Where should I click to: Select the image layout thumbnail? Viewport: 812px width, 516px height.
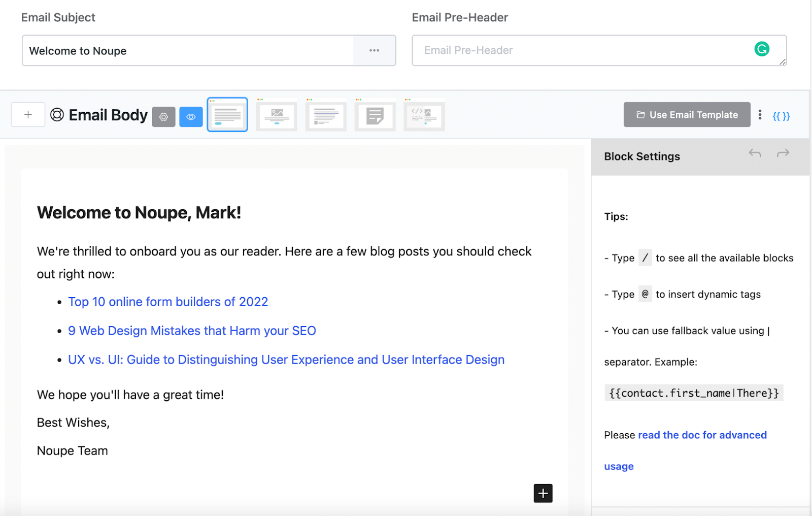277,115
